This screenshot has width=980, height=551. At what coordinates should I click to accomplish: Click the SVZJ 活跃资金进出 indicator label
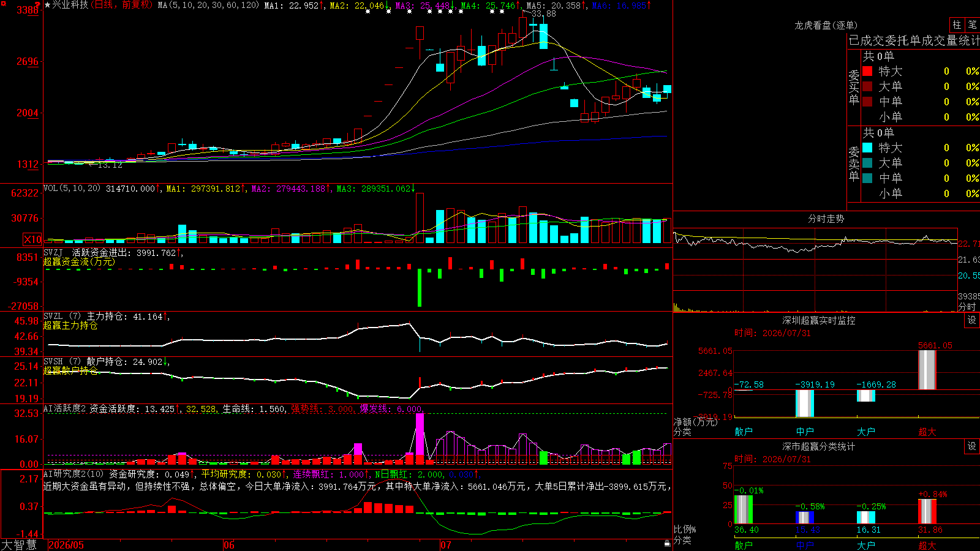88,252
